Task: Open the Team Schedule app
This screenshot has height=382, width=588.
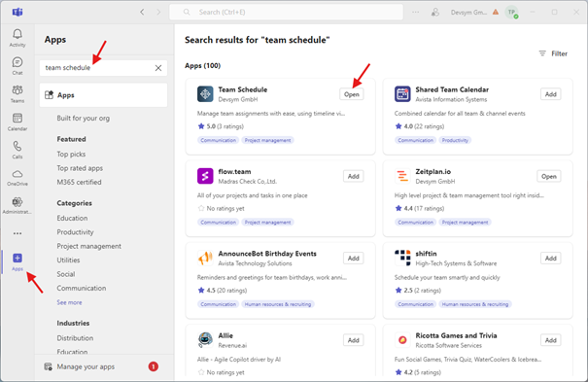Action: (x=352, y=94)
